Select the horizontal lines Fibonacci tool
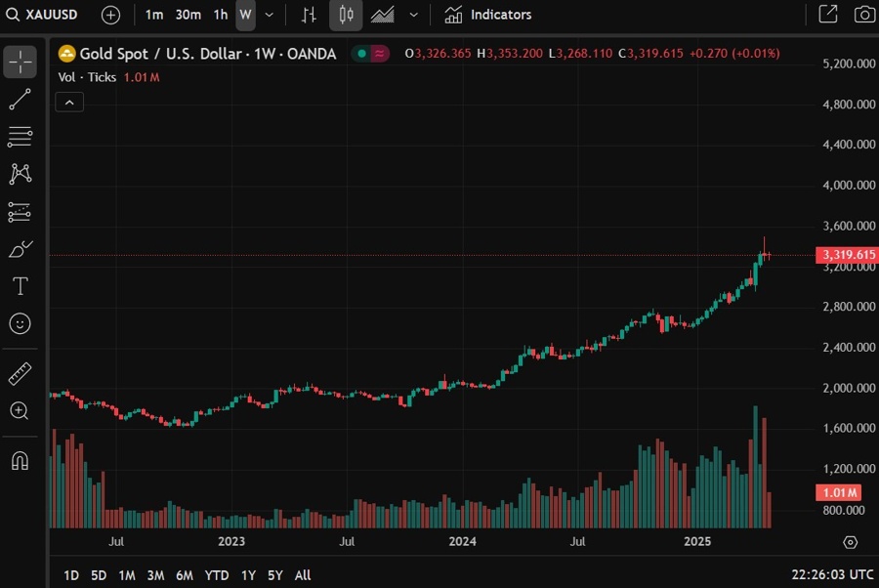Screen dimensions: 879x588 [x=21, y=136]
